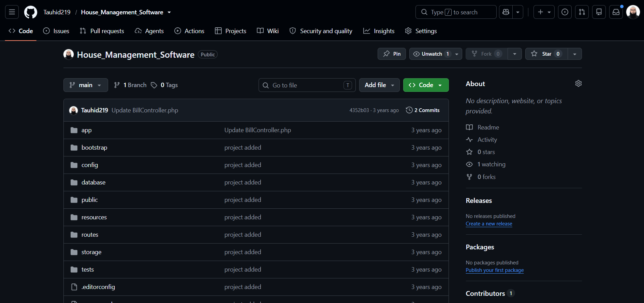
Task: View the 2 Commits history
Action: pyautogui.click(x=423, y=110)
